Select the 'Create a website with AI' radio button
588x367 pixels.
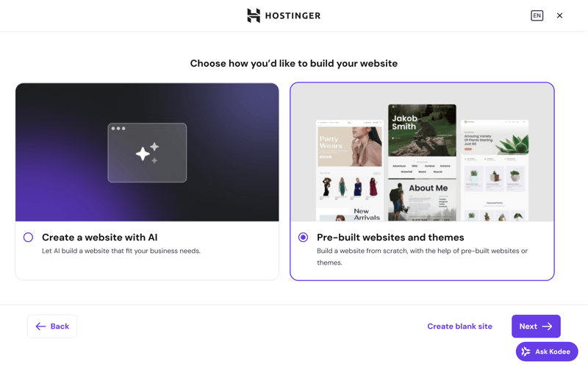tap(28, 238)
